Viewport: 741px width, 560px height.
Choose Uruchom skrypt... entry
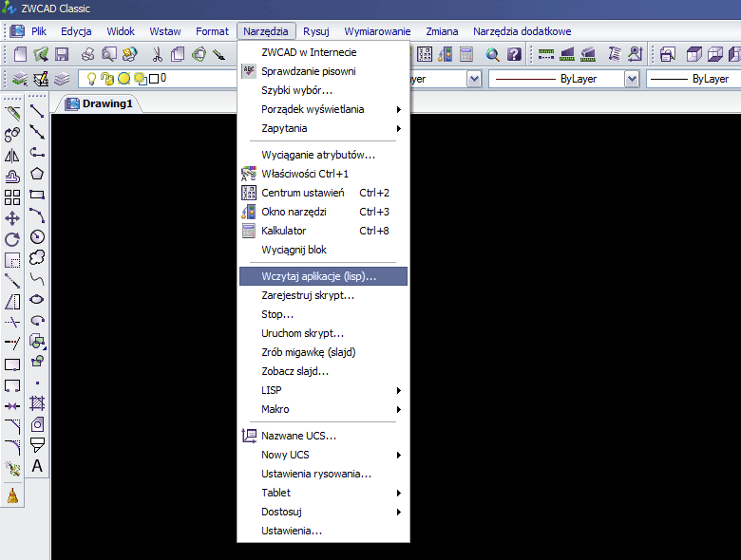click(323, 333)
